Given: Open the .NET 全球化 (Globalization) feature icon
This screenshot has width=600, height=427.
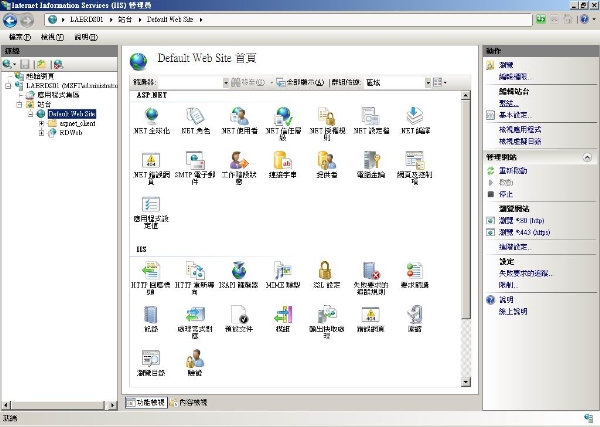Looking at the screenshot, I should coord(152,116).
